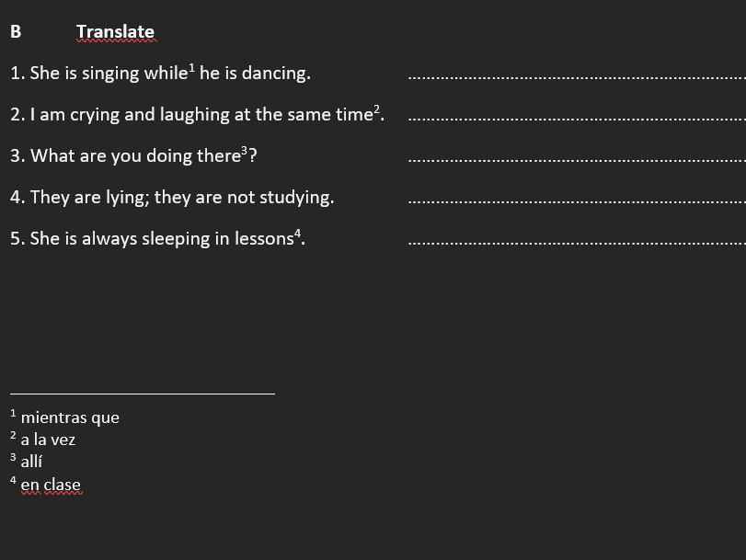Image resolution: width=746 pixels, height=560 pixels.
Task: Click the bold letter B section label
Action: tap(16, 32)
